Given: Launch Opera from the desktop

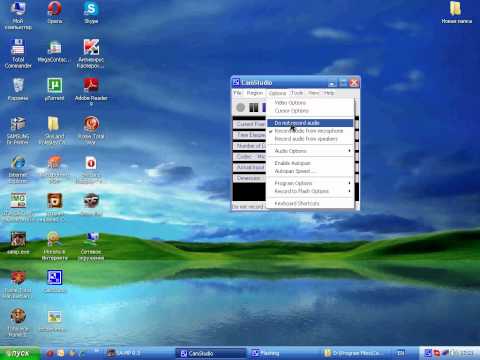Looking at the screenshot, I should pyautogui.click(x=55, y=13).
